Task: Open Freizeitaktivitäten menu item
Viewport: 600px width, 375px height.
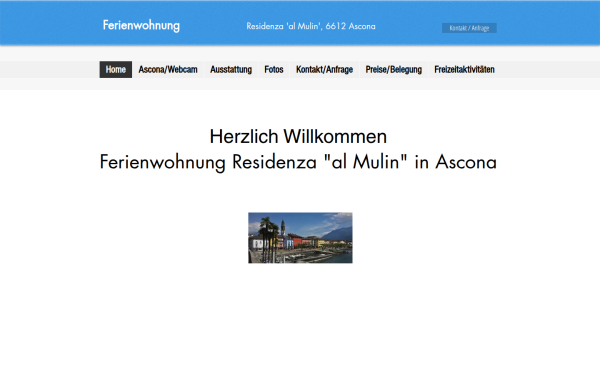Action: 464,70
